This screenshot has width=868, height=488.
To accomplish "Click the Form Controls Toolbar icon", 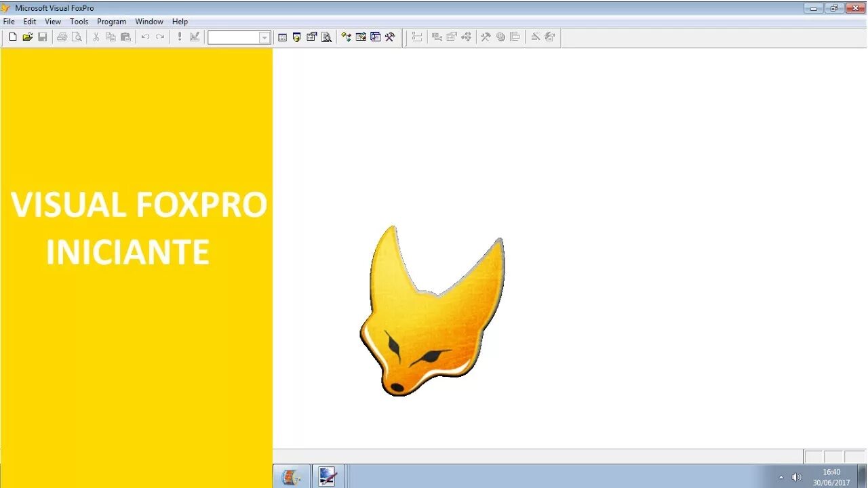I will (486, 37).
